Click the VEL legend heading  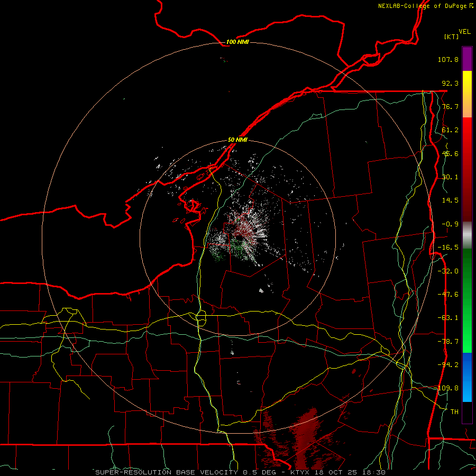click(465, 32)
